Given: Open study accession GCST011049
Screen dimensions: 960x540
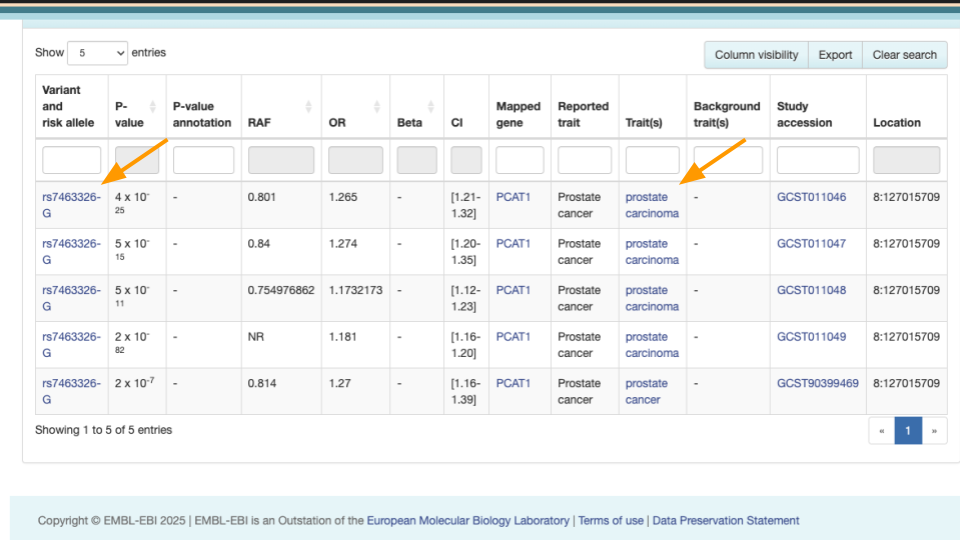Looking at the screenshot, I should pos(811,337).
